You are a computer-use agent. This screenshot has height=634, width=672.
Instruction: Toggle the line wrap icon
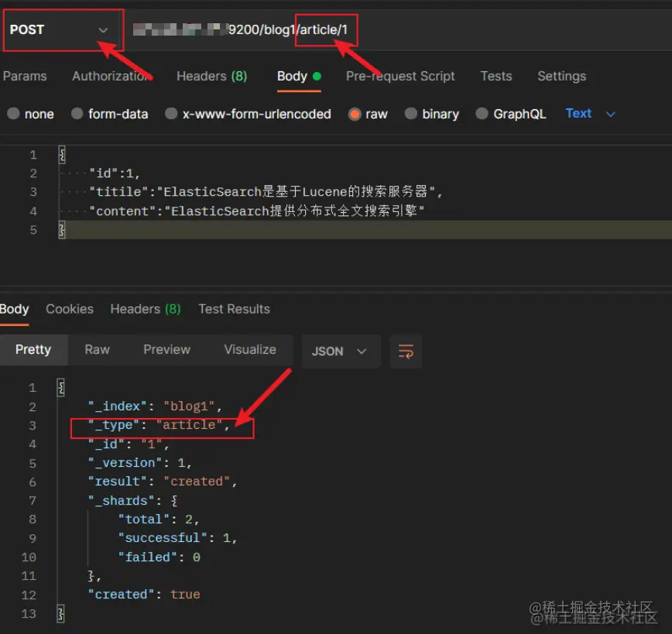point(406,351)
